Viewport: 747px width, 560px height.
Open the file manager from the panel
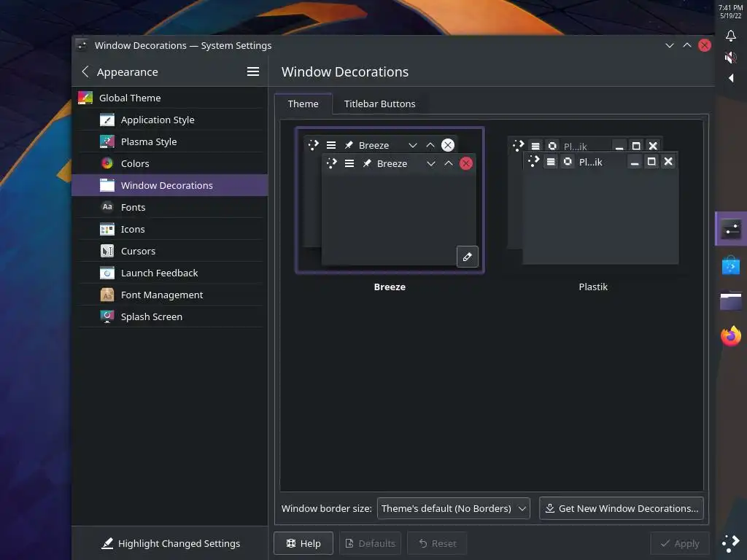click(x=731, y=301)
